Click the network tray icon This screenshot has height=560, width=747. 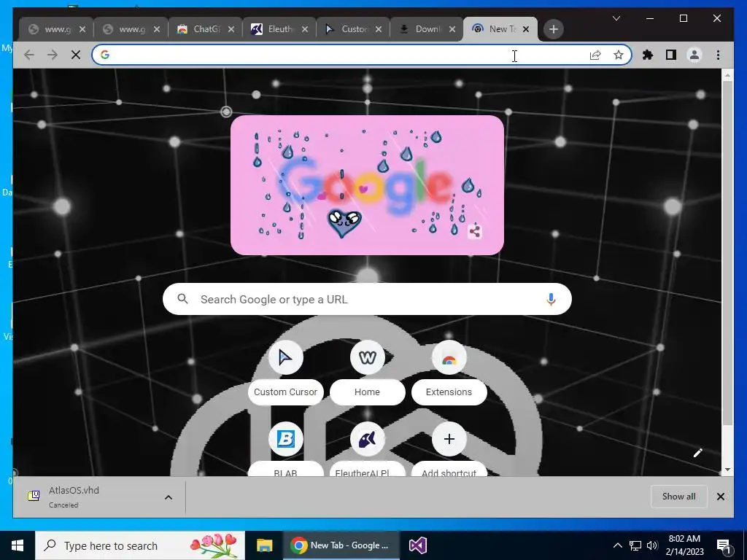pyautogui.click(x=635, y=545)
